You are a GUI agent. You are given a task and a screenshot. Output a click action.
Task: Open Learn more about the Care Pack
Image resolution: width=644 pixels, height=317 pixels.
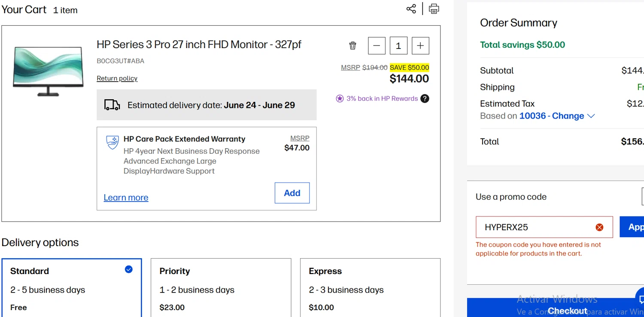[x=126, y=198]
